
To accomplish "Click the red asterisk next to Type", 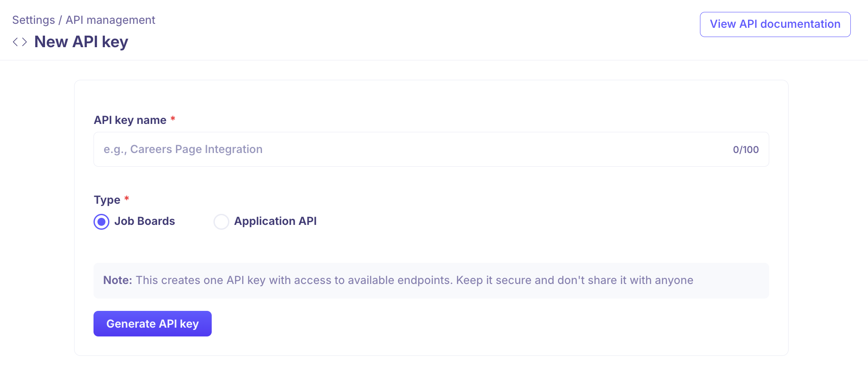I will tap(127, 199).
